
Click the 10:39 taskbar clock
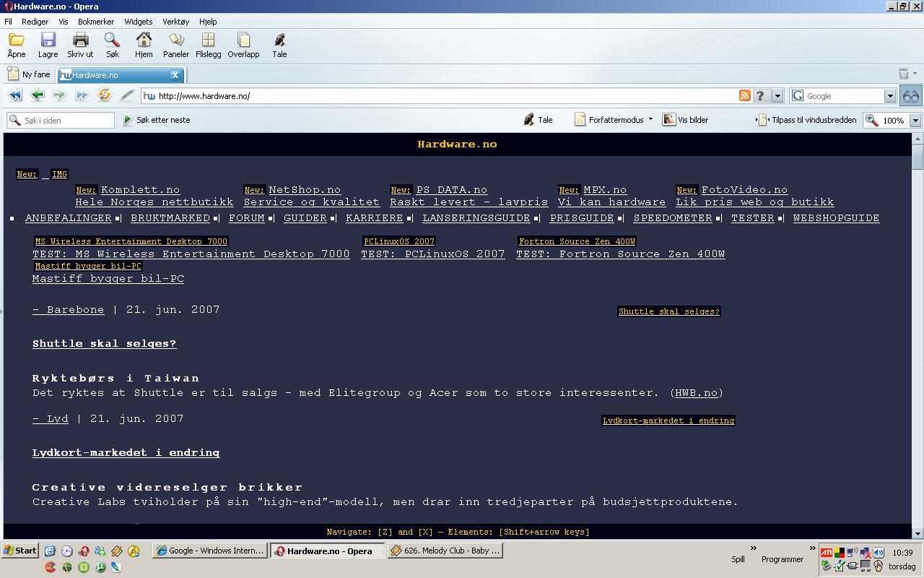click(x=902, y=553)
